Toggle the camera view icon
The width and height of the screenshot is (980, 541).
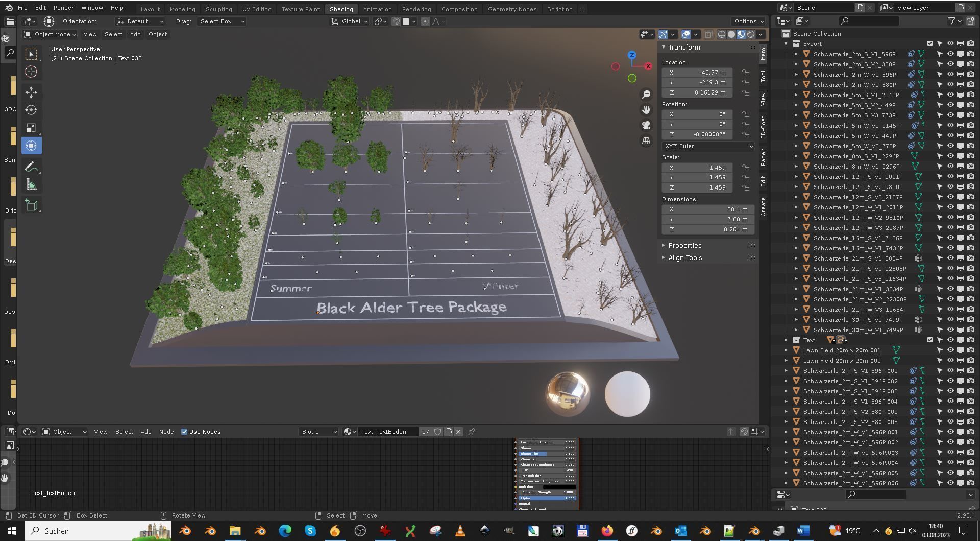pyautogui.click(x=646, y=125)
